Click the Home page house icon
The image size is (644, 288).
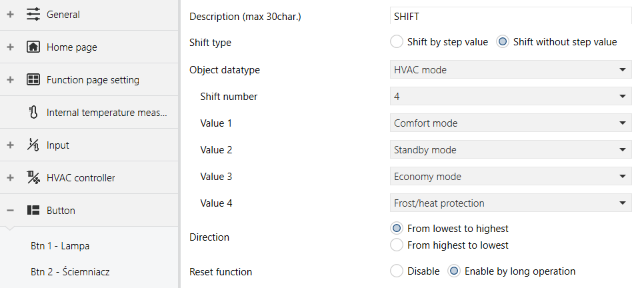click(x=33, y=47)
